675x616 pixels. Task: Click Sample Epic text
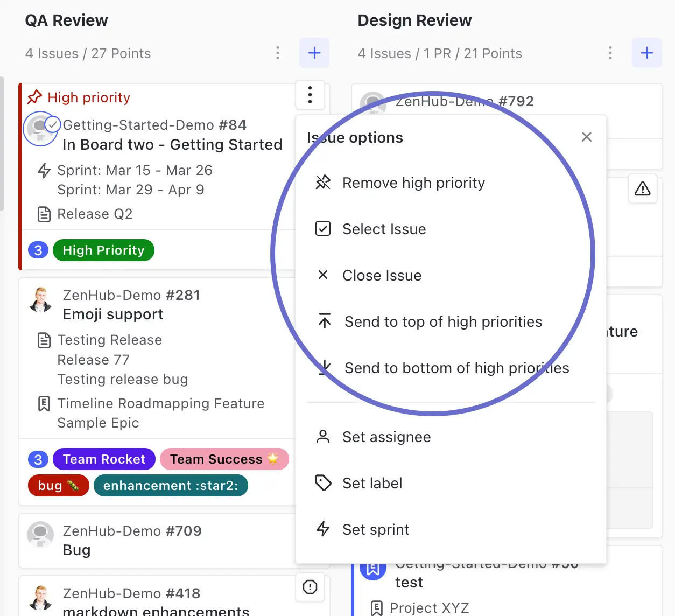tap(98, 423)
